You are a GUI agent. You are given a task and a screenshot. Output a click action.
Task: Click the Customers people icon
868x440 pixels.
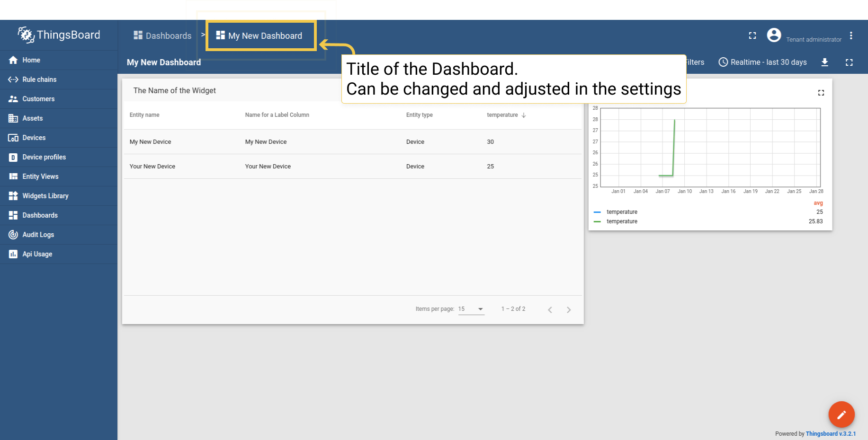[x=13, y=99]
